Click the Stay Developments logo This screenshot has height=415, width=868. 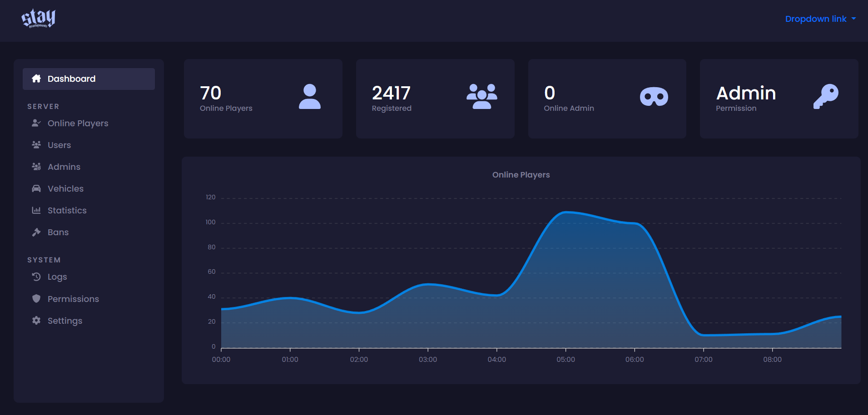(38, 19)
